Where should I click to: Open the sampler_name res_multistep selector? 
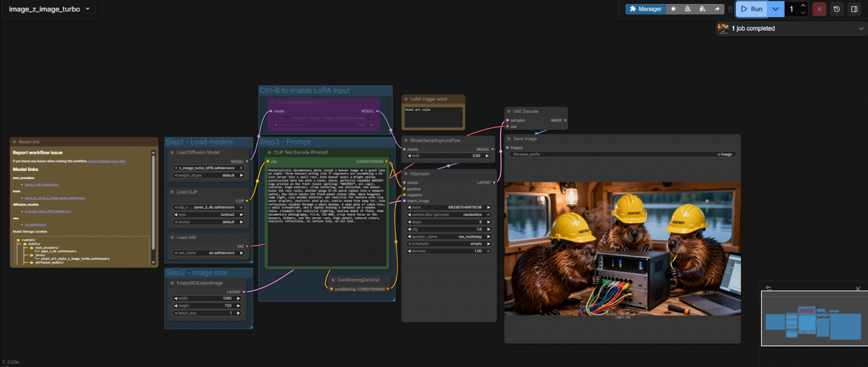[448, 236]
